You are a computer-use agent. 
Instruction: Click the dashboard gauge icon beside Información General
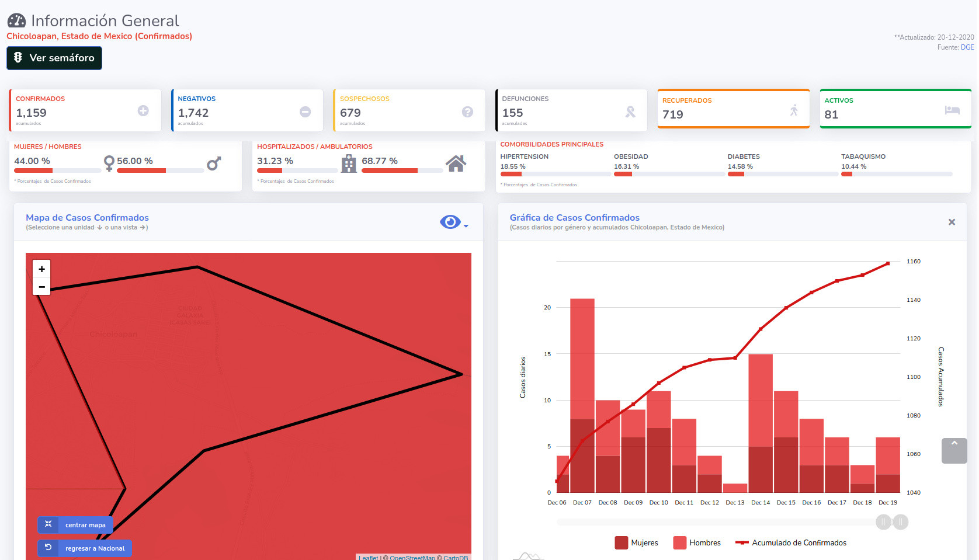[16, 20]
